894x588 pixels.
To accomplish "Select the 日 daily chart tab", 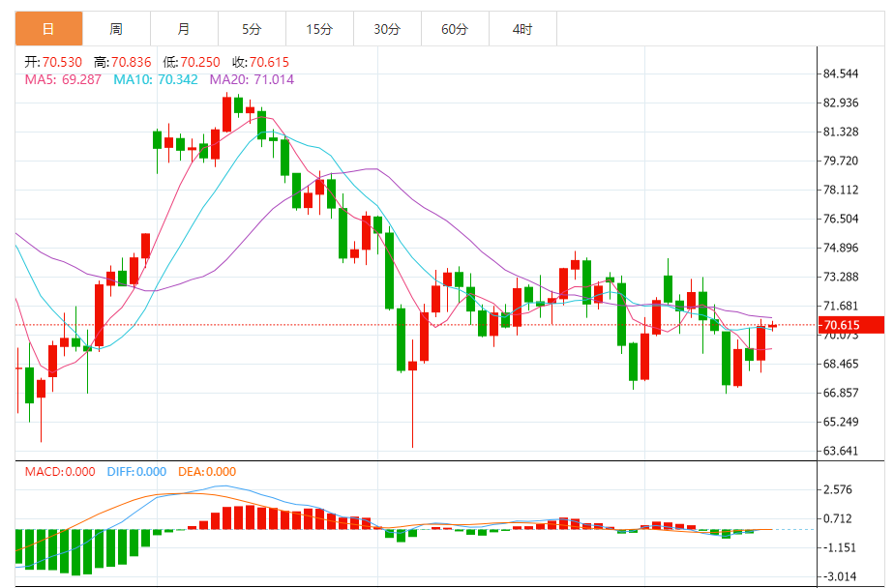I will pos(49,29).
